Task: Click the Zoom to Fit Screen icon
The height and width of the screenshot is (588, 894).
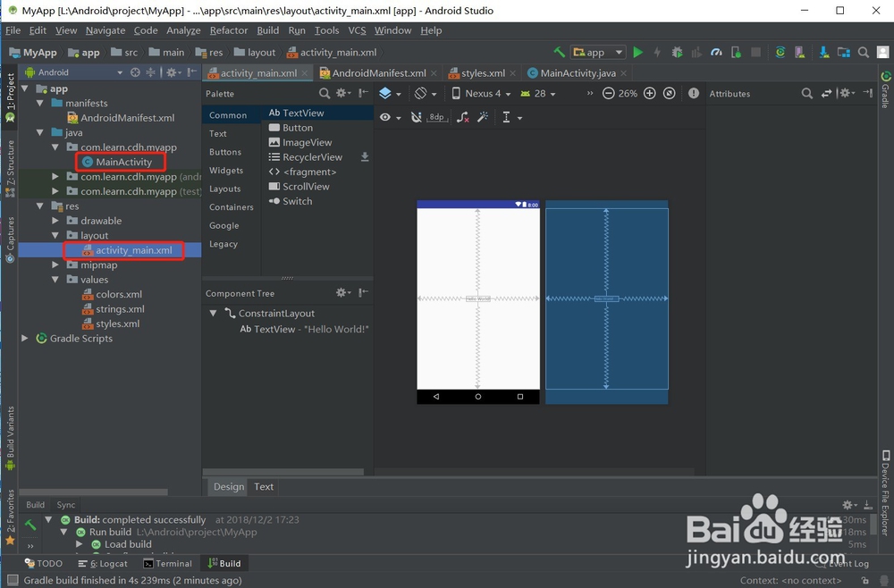Action: (x=670, y=94)
